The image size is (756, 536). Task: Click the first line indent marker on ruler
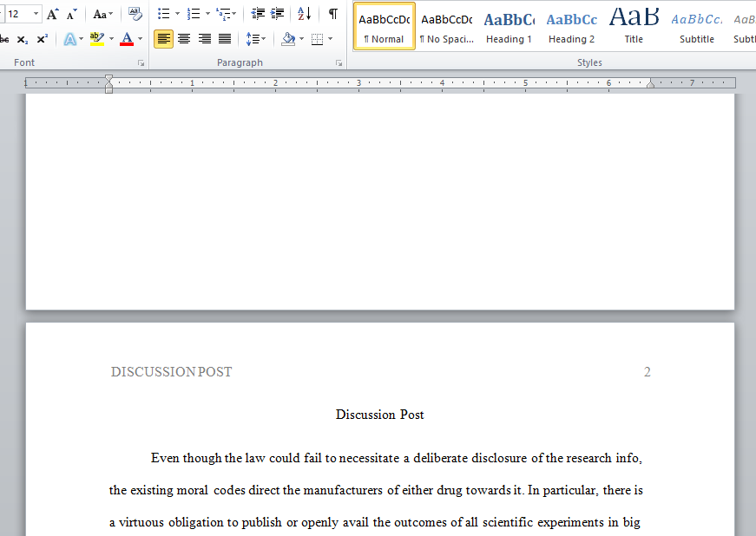pyautogui.click(x=109, y=79)
